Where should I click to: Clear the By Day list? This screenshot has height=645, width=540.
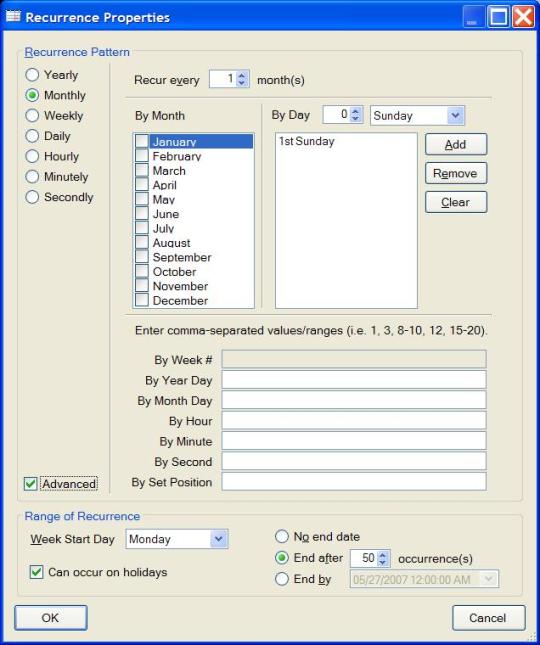456,202
